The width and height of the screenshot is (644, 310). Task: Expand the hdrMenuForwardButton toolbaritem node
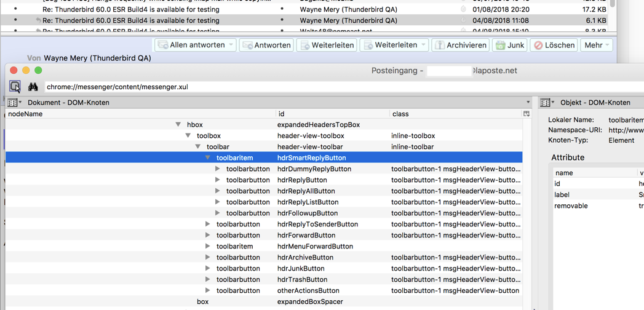pos(208,247)
